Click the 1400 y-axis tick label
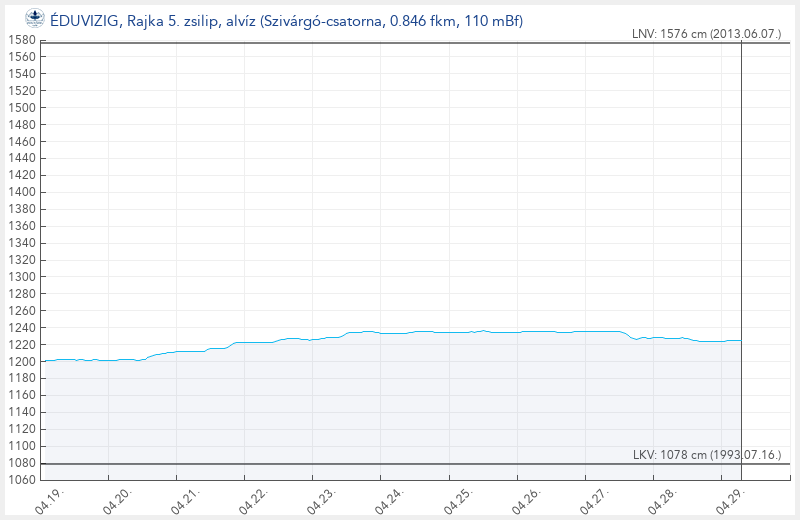The height and width of the screenshot is (520, 800). pyautogui.click(x=21, y=192)
